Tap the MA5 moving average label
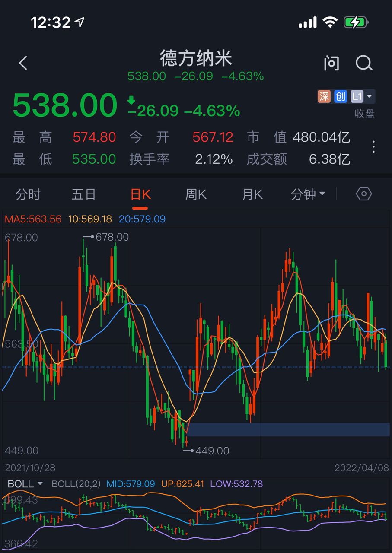392x553 pixels. click(33, 219)
